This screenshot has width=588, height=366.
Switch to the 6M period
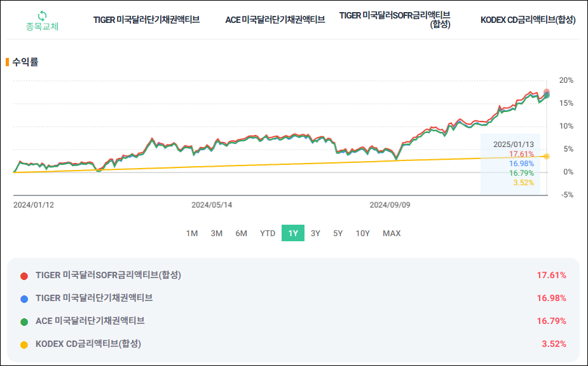pyautogui.click(x=241, y=234)
